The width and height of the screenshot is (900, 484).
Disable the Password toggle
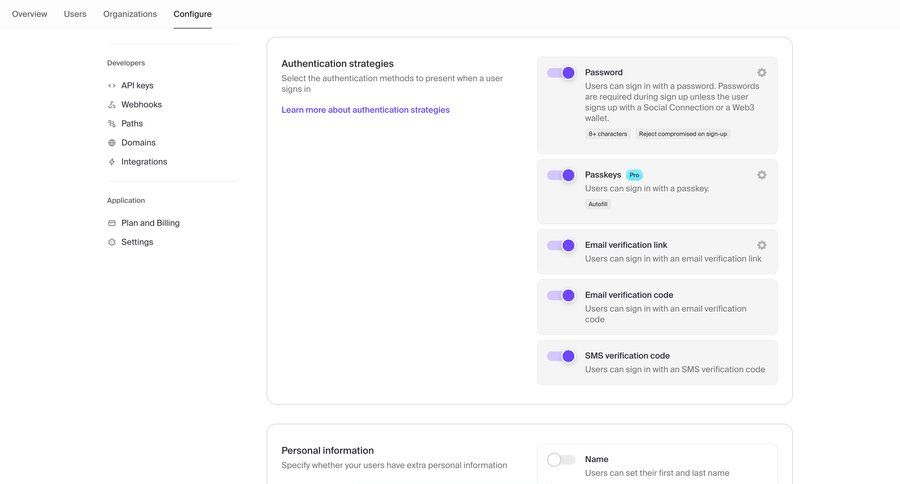click(561, 73)
